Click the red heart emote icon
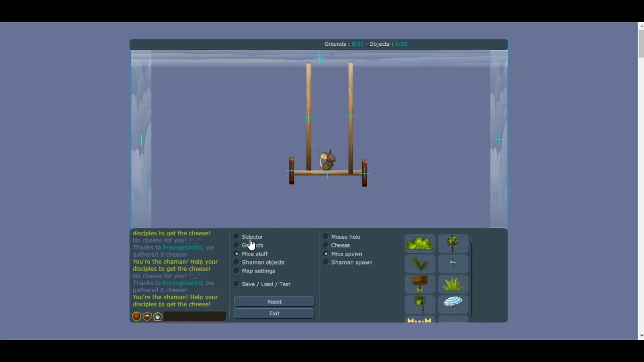The height and width of the screenshot is (362, 644). pyautogui.click(x=136, y=316)
